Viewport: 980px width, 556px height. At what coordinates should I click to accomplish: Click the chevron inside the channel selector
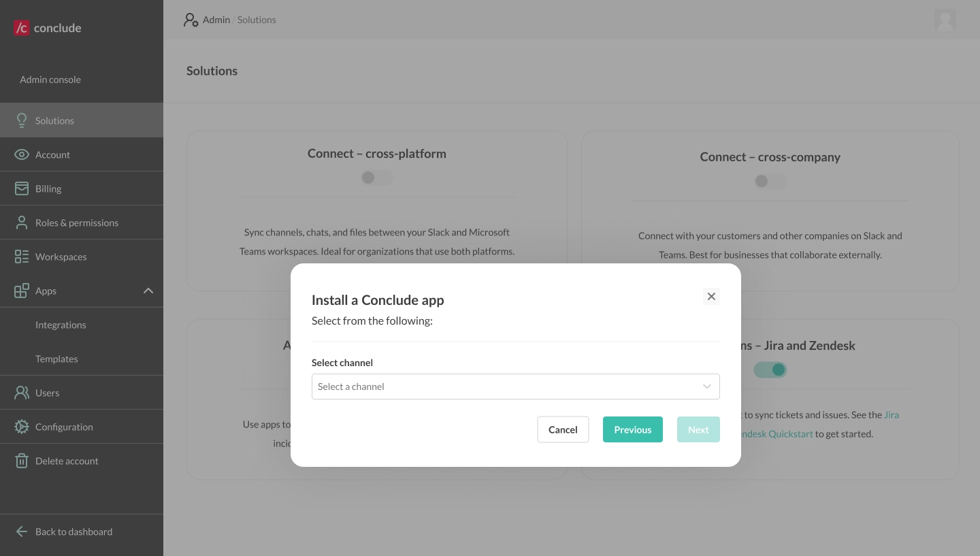706,387
